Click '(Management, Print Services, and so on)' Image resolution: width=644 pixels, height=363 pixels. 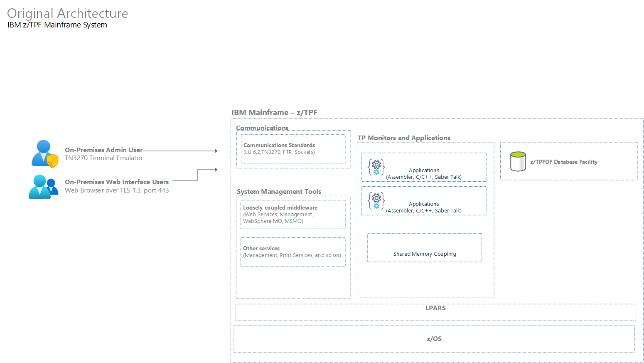click(292, 255)
